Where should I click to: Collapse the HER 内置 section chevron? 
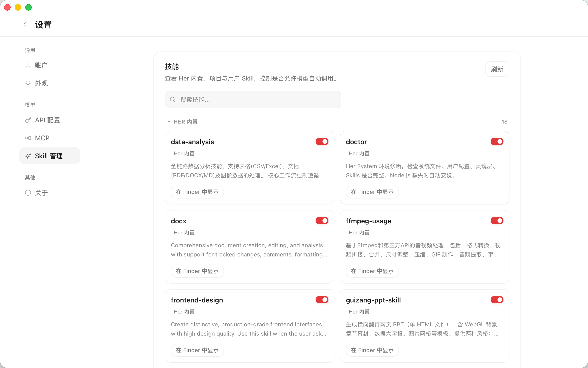pyautogui.click(x=169, y=121)
